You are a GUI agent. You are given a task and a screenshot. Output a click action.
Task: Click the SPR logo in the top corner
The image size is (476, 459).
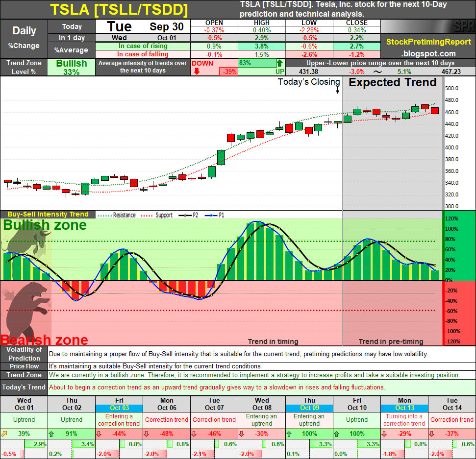[464, 26]
